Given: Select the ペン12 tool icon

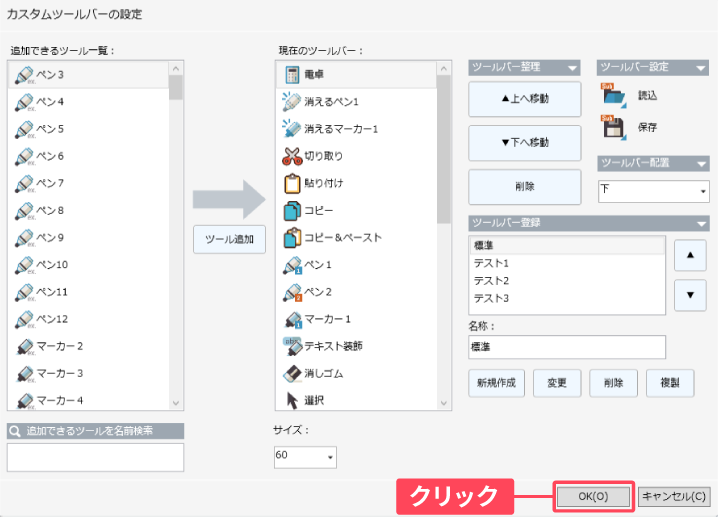Looking at the screenshot, I should [x=24, y=319].
